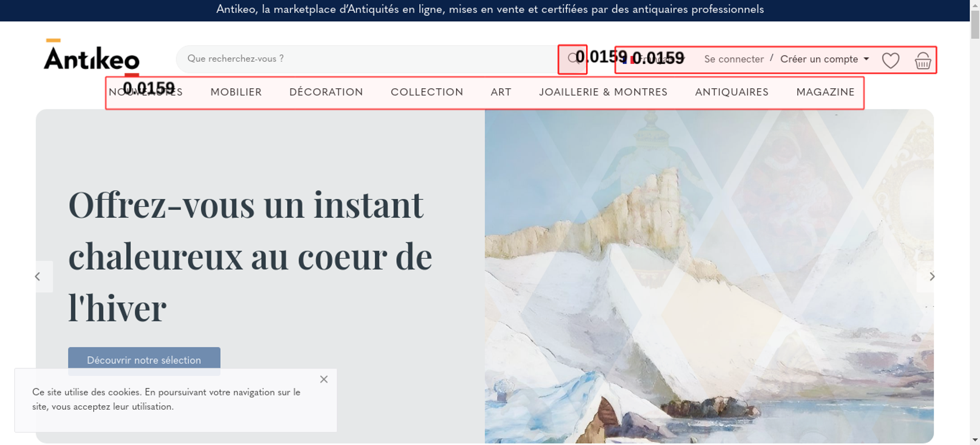Go to previous carousel slide
This screenshot has width=980, height=445.
coord(38,276)
